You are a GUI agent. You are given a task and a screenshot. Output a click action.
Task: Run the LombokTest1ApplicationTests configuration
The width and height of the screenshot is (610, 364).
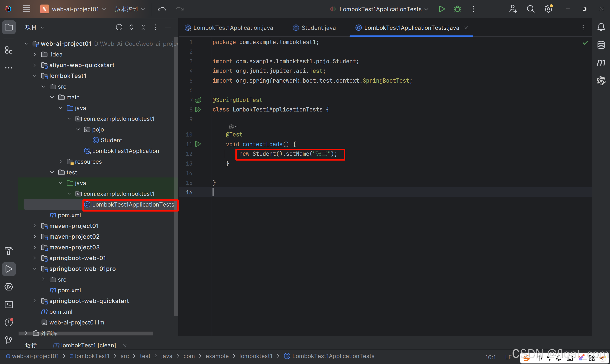pos(442,9)
